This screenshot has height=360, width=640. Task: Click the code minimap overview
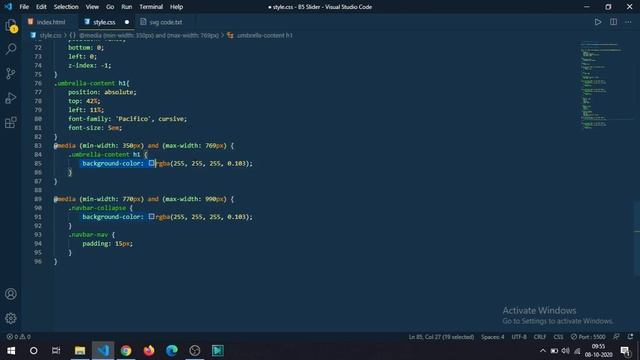pyautogui.click(x=602, y=86)
